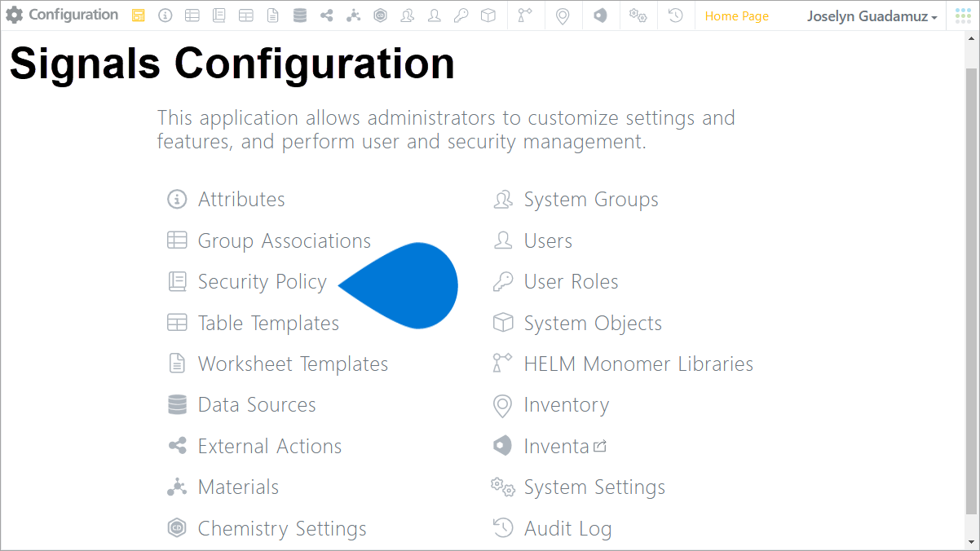Open Table Templates via its toolbar icon

point(245,15)
